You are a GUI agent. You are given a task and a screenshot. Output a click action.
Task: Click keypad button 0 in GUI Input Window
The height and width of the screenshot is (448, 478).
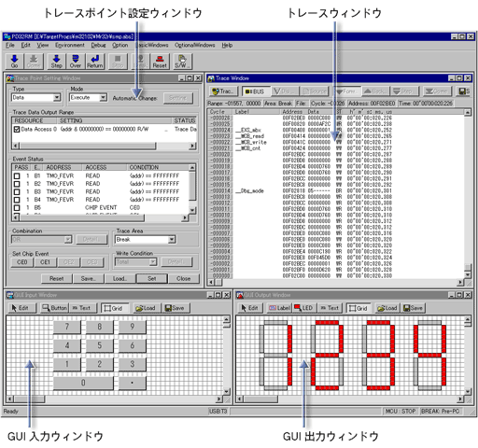83,383
